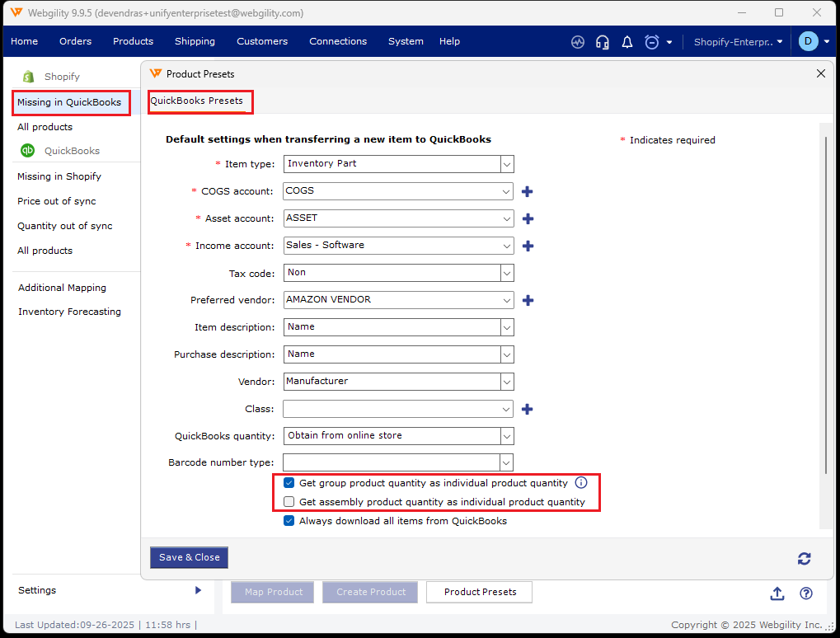Add new COGS account with plus icon

point(528,192)
